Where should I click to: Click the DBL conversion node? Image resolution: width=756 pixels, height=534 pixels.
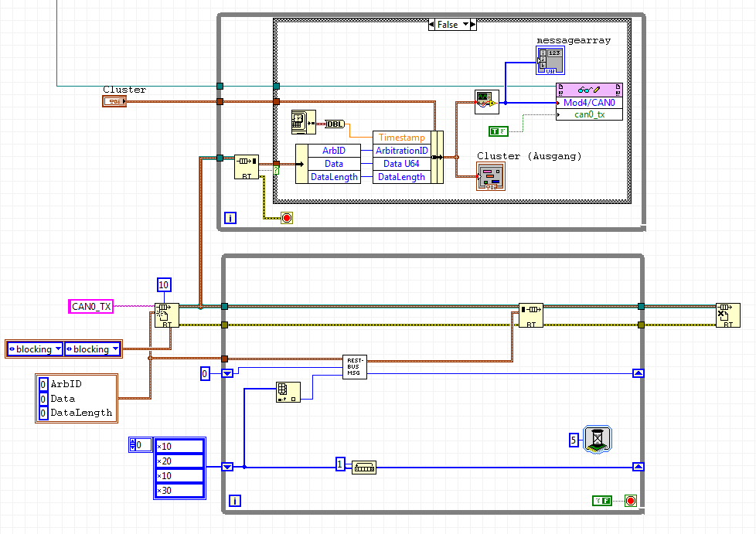tap(335, 124)
